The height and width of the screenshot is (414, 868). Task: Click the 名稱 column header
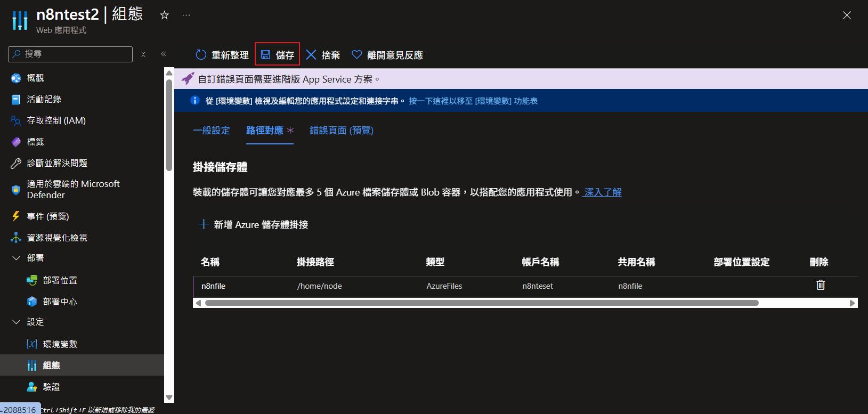point(210,262)
